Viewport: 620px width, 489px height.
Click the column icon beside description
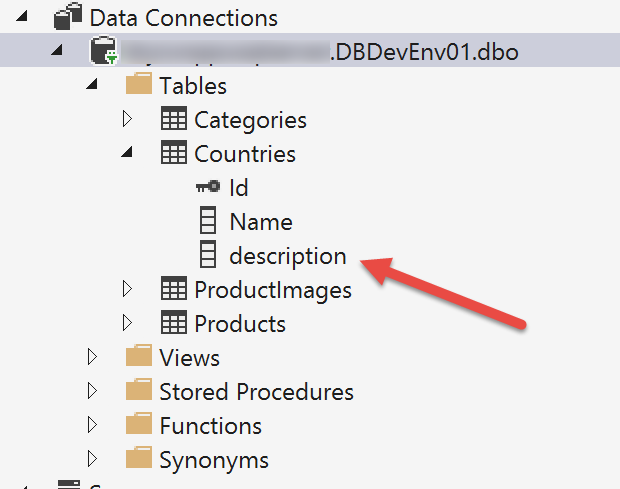(208, 256)
